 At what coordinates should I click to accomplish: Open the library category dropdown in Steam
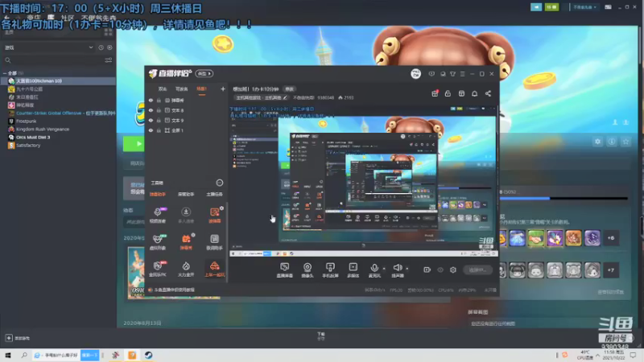tap(48, 47)
